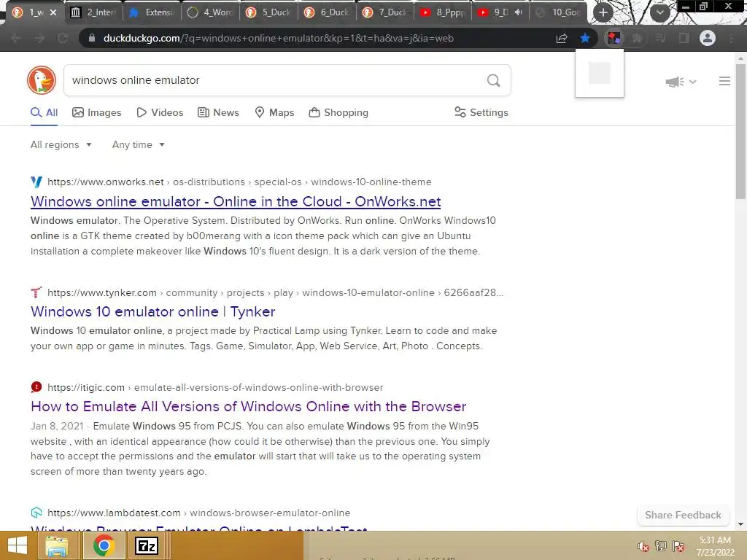Switch to Images results
The height and width of the screenshot is (560, 747).
[97, 113]
